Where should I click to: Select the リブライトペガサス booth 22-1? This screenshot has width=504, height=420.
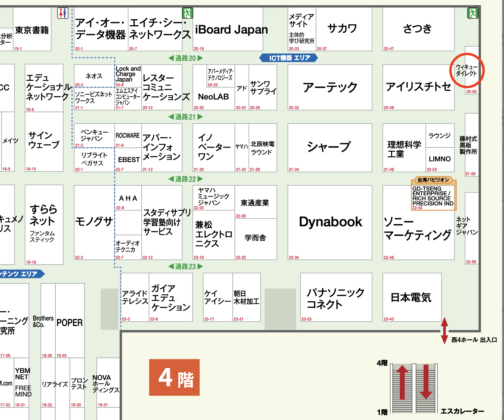point(94,160)
